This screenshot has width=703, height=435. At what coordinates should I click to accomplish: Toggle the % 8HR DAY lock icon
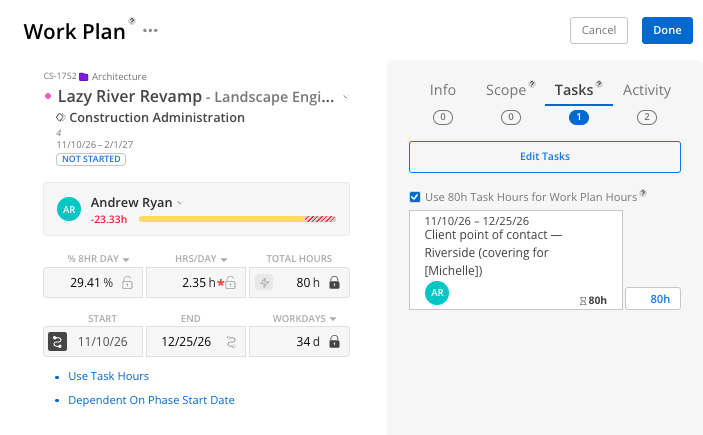point(127,283)
